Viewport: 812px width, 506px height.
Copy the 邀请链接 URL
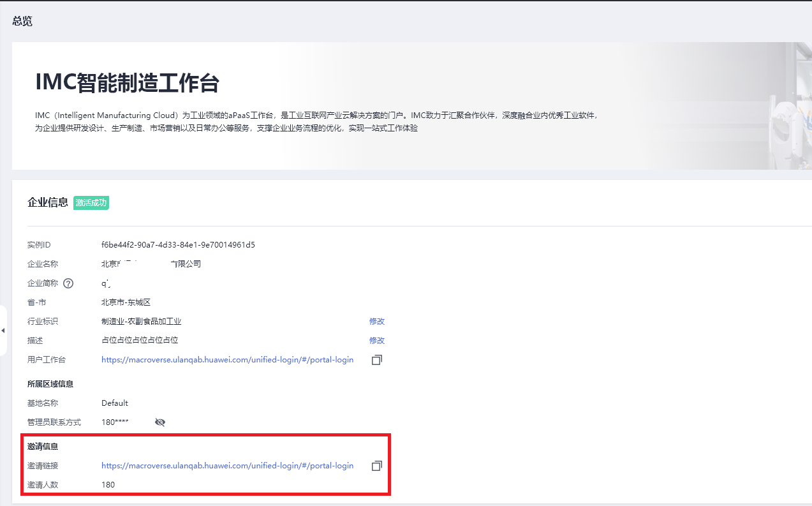[377, 466]
